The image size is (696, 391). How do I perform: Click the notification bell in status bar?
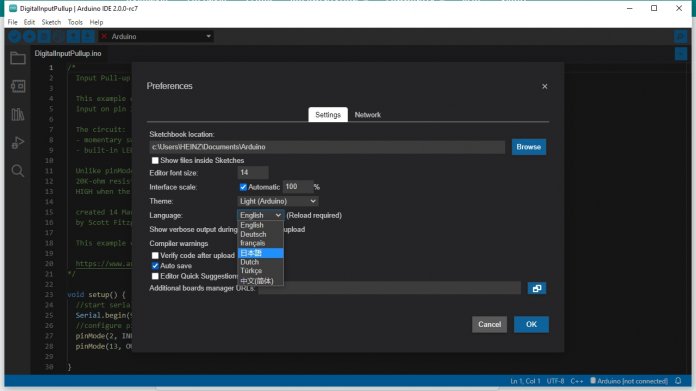click(x=678, y=381)
